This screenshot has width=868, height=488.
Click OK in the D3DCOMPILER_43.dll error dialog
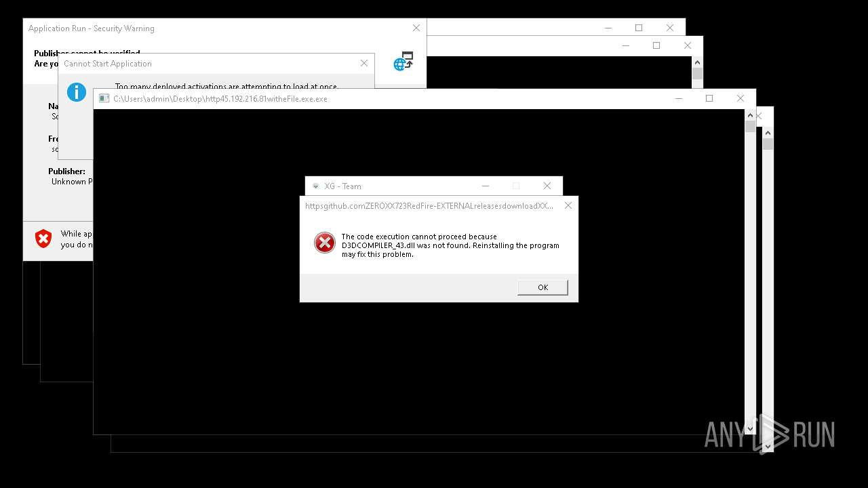point(542,287)
